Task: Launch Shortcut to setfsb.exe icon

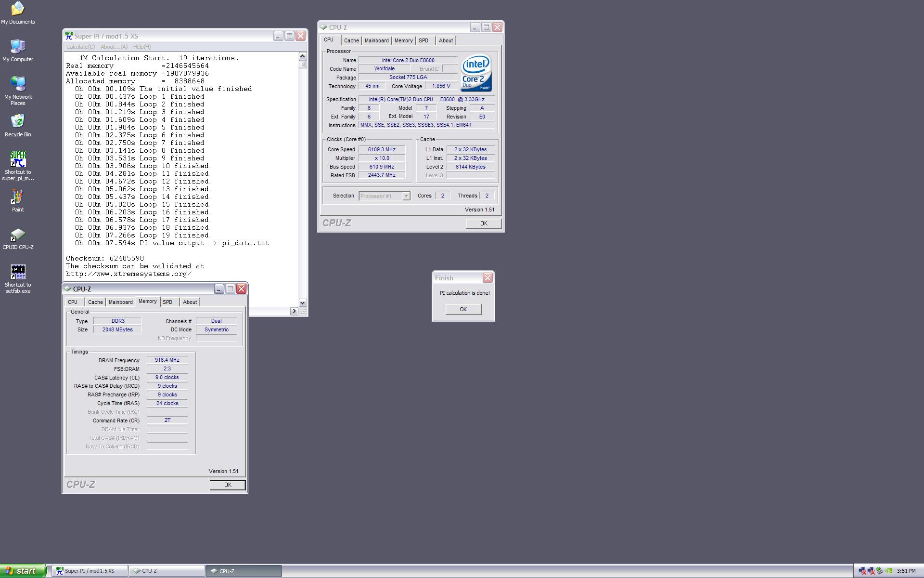Action: [18, 279]
